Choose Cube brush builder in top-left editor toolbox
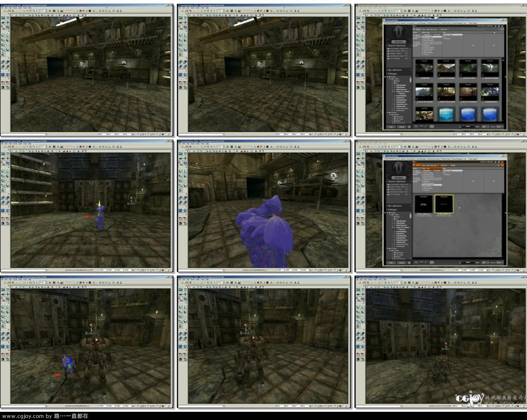The width and height of the screenshot is (527, 420). point(2,35)
